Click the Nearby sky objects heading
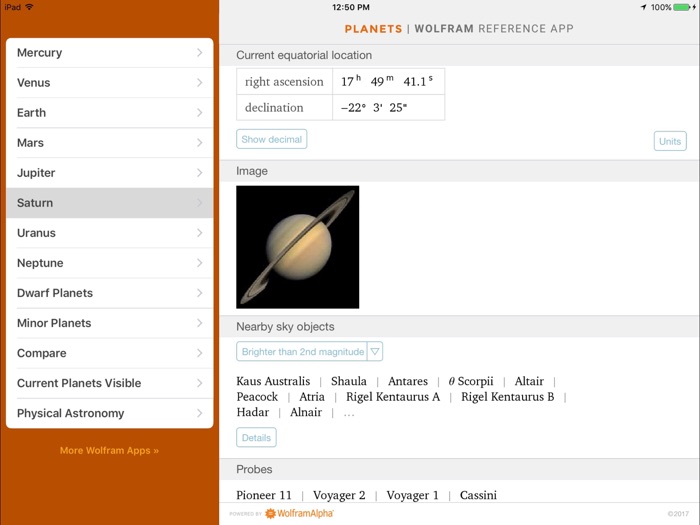This screenshot has width=700, height=525. pos(285,326)
